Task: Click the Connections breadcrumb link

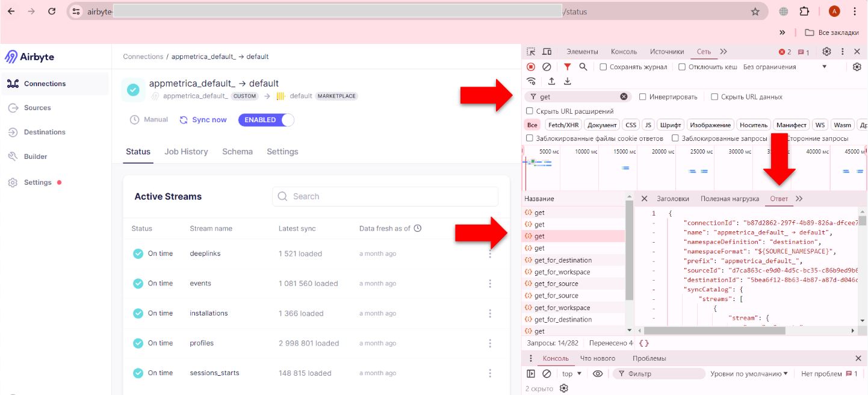Action: point(143,57)
